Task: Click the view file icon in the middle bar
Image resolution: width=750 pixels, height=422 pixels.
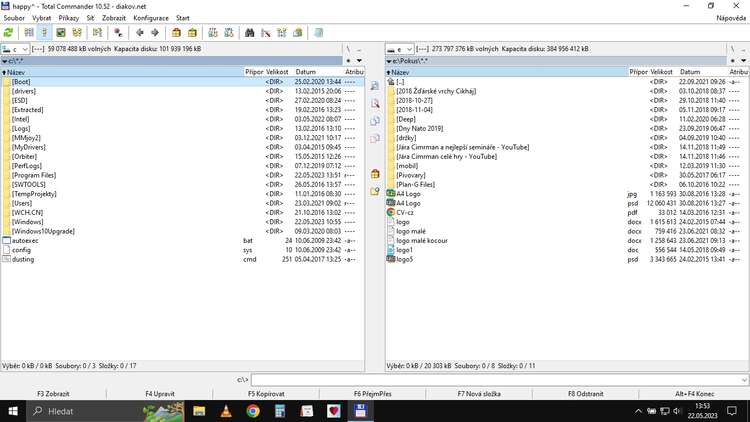Action: tap(375, 86)
